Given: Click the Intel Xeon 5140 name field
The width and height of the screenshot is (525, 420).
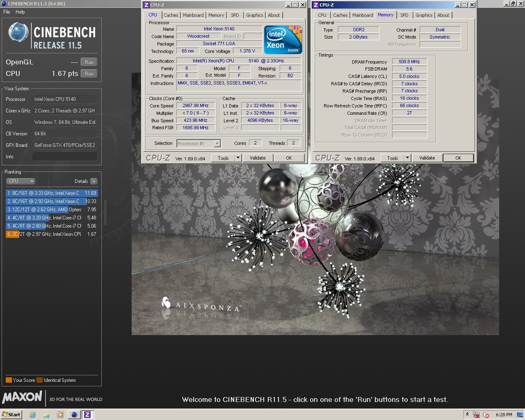Looking at the screenshot, I should coord(219,29).
